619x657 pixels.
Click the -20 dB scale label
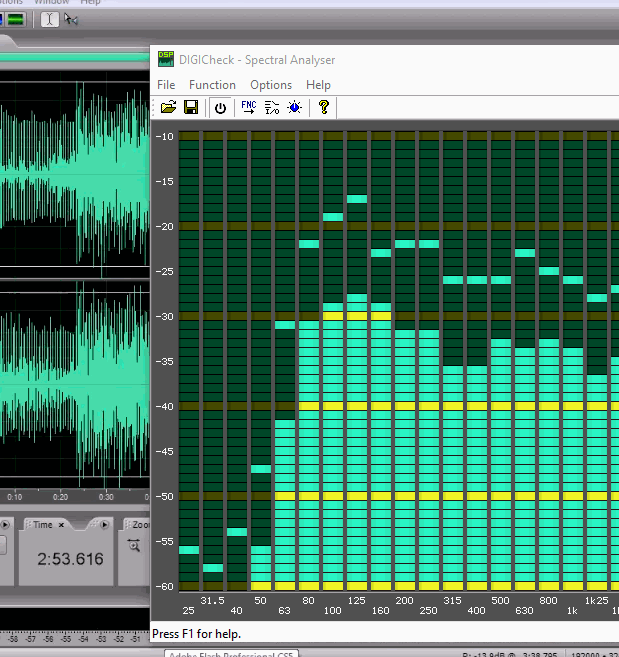point(164,226)
